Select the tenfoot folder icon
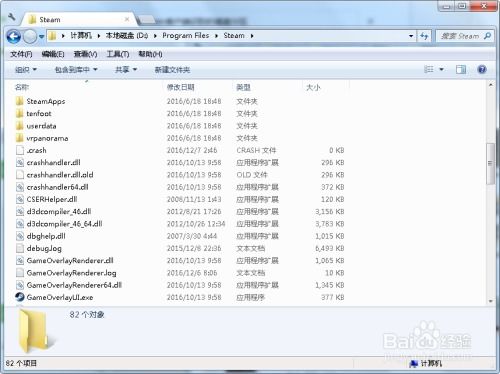 [20, 113]
